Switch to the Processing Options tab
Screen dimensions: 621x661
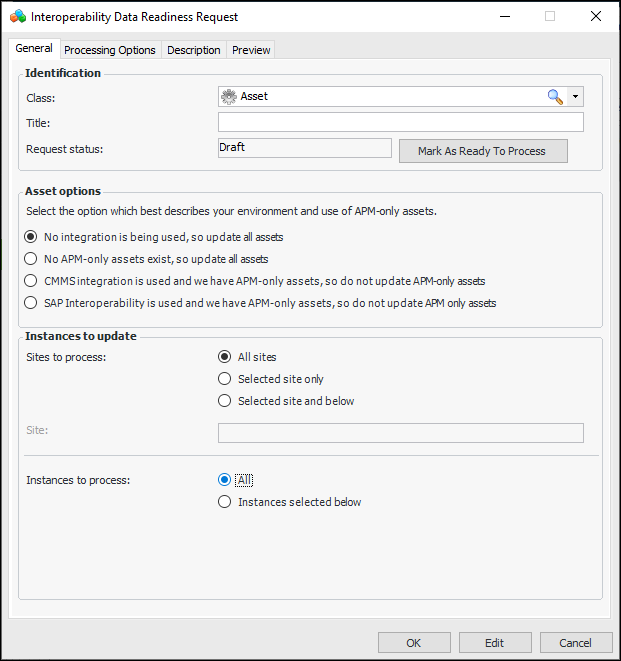tap(110, 50)
